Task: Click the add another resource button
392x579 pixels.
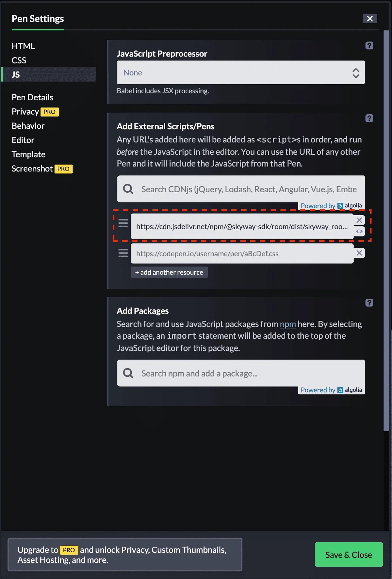Action: [169, 272]
